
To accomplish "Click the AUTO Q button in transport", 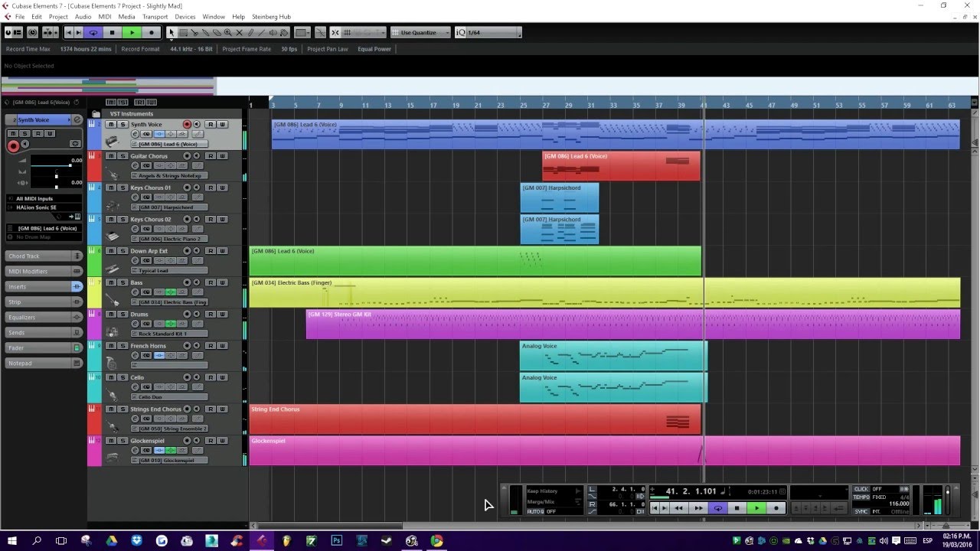I will coord(535,511).
